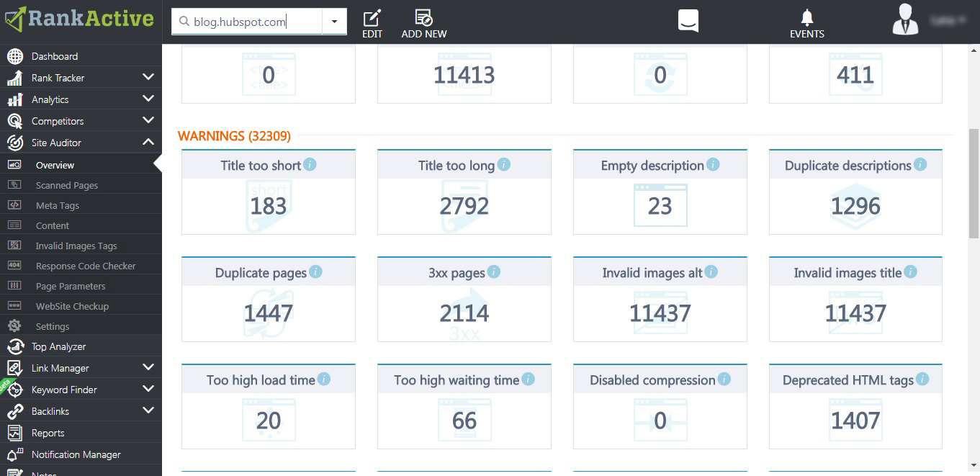This screenshot has width=980, height=476.
Task: Click info icon next to Title too short
Action: coord(310,164)
